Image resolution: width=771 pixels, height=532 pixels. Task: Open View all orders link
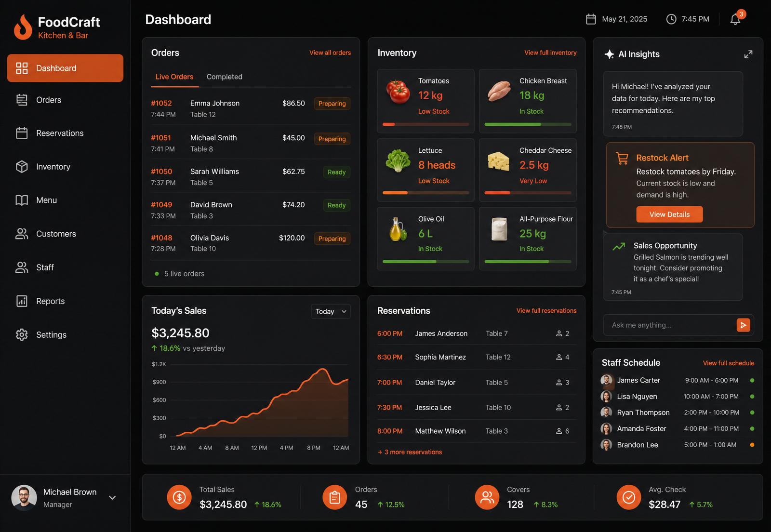point(330,53)
